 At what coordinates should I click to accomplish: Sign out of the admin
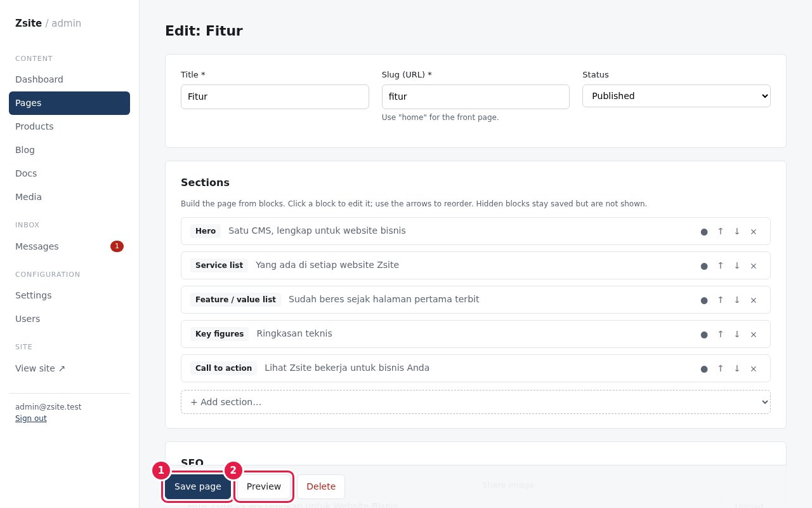coord(31,418)
